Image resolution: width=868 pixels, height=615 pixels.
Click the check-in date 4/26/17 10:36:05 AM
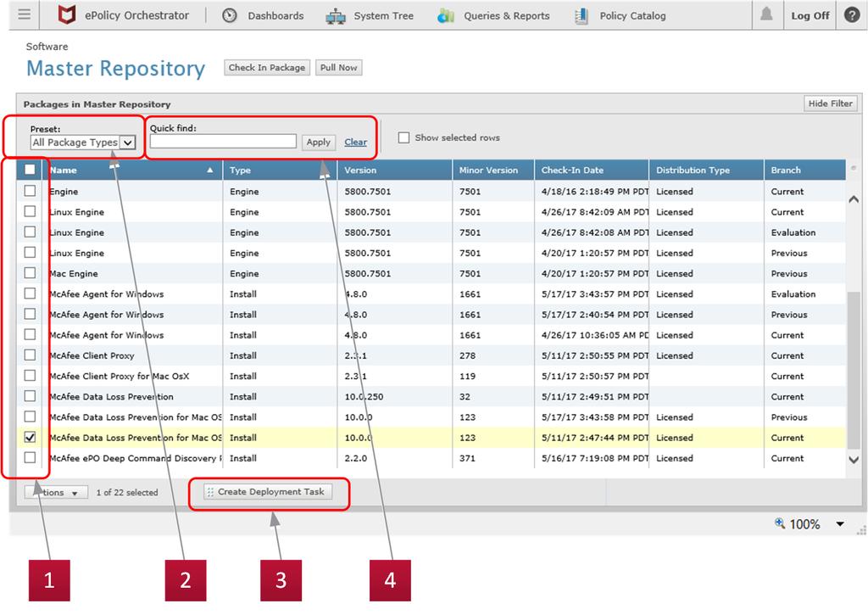[595, 335]
